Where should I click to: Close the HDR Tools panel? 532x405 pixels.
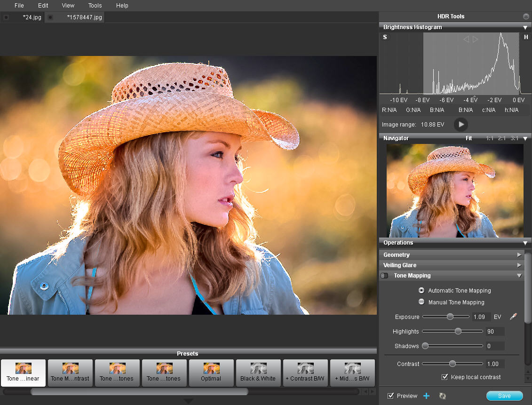tap(526, 16)
